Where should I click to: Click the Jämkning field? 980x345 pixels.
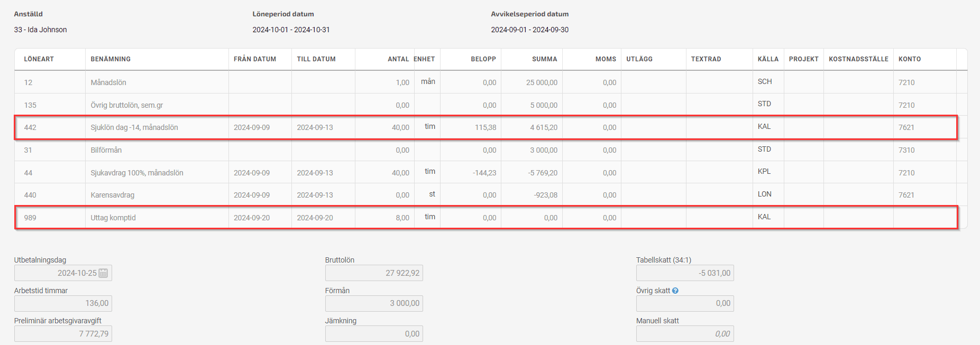tap(374, 334)
